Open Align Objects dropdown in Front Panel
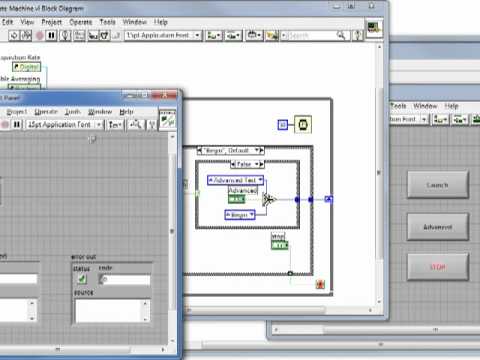The image size is (480, 360). (115, 125)
